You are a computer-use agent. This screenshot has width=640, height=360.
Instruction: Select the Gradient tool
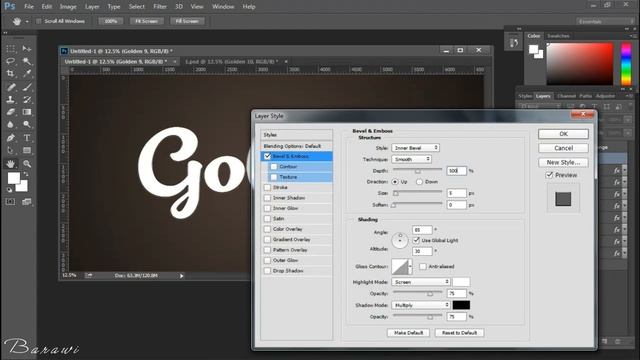(x=27, y=112)
